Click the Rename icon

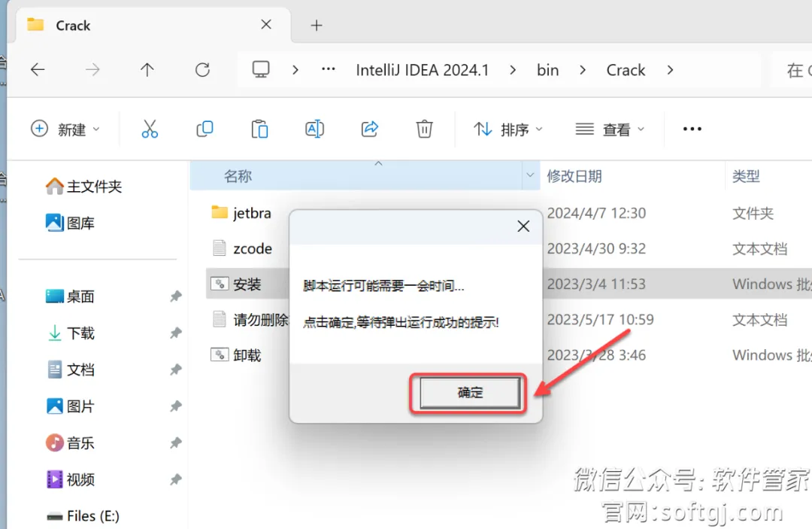[x=314, y=129]
